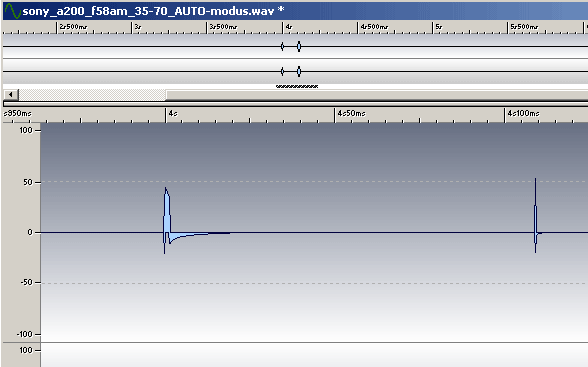Click the hatched view-range indicator under the overview
The width and height of the screenshot is (588, 367).
[297, 87]
